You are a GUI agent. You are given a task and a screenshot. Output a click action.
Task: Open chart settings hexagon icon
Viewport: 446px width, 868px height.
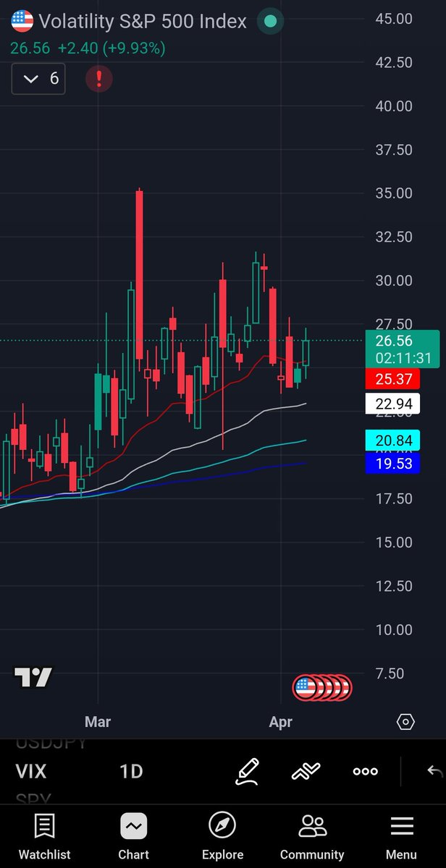click(x=405, y=722)
